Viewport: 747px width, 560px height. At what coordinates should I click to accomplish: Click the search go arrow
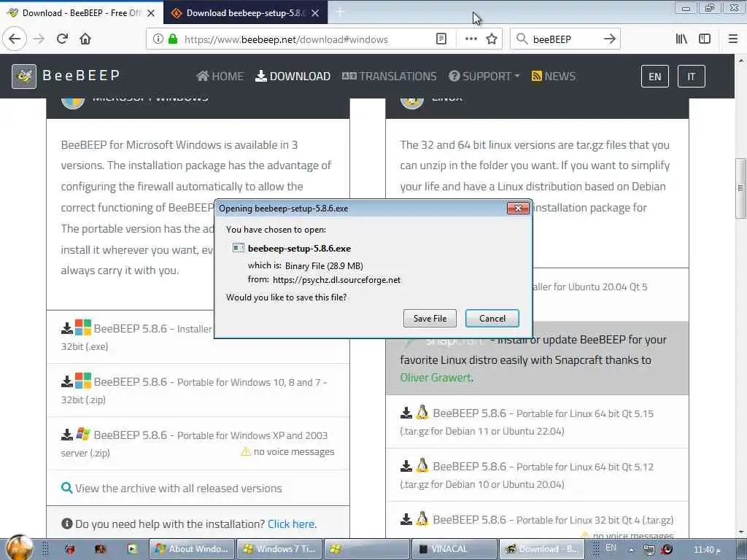(610, 39)
